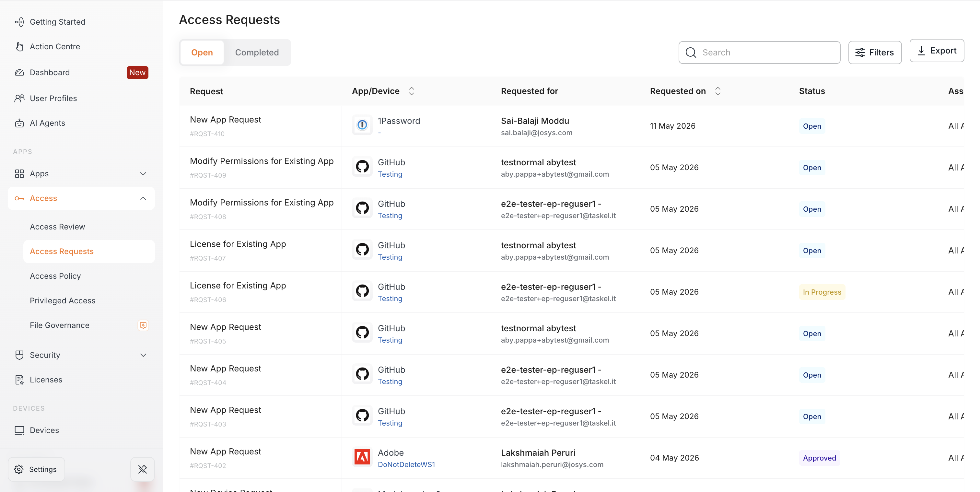Screen dimensions: 980x492
Task: Click the GitHub icon in row RQST-408
Action: pyautogui.click(x=362, y=208)
